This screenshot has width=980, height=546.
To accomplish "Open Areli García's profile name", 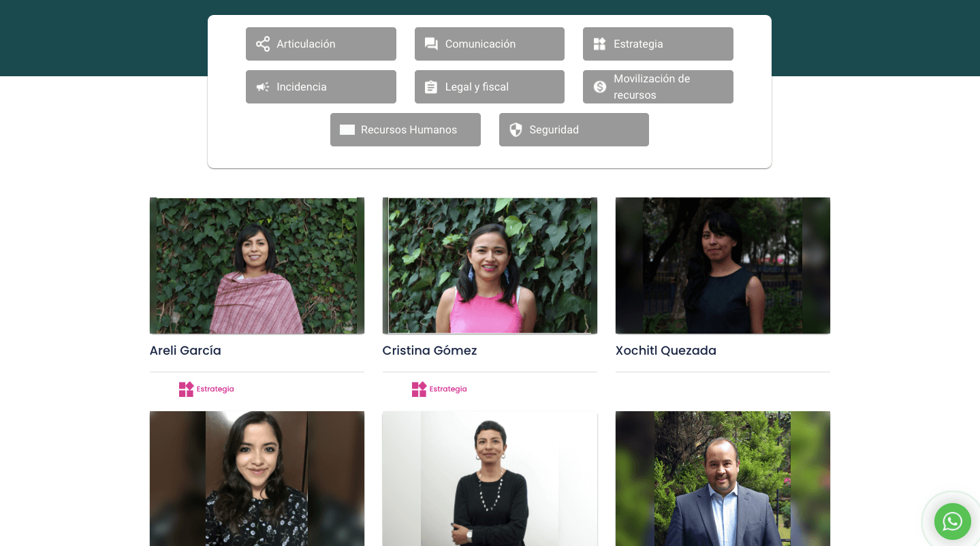I will coord(185,351).
